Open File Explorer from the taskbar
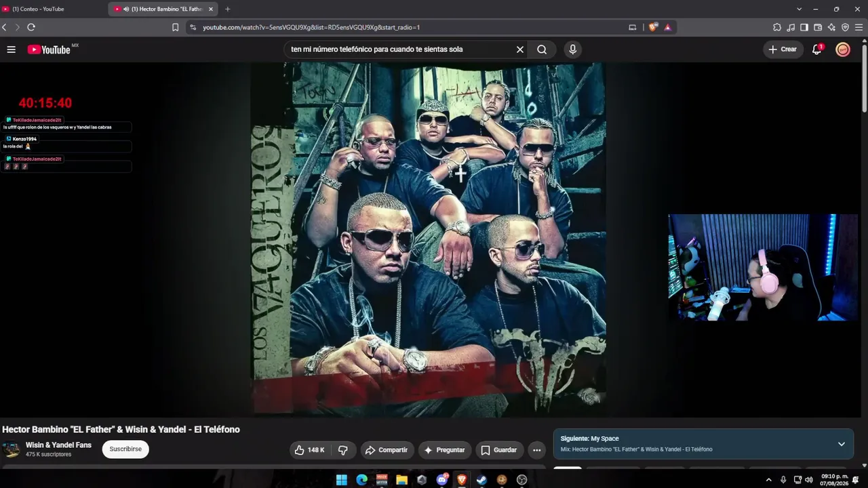868x488 pixels. [401, 480]
